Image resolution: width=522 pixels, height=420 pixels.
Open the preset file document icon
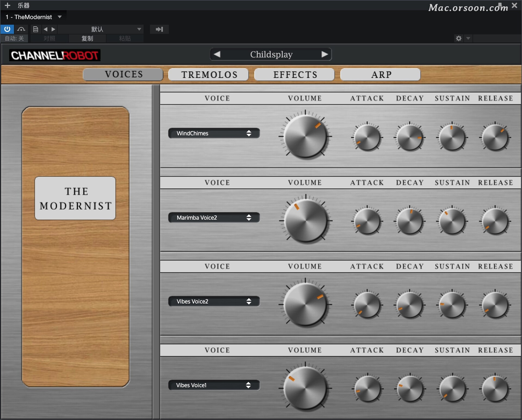[36, 29]
